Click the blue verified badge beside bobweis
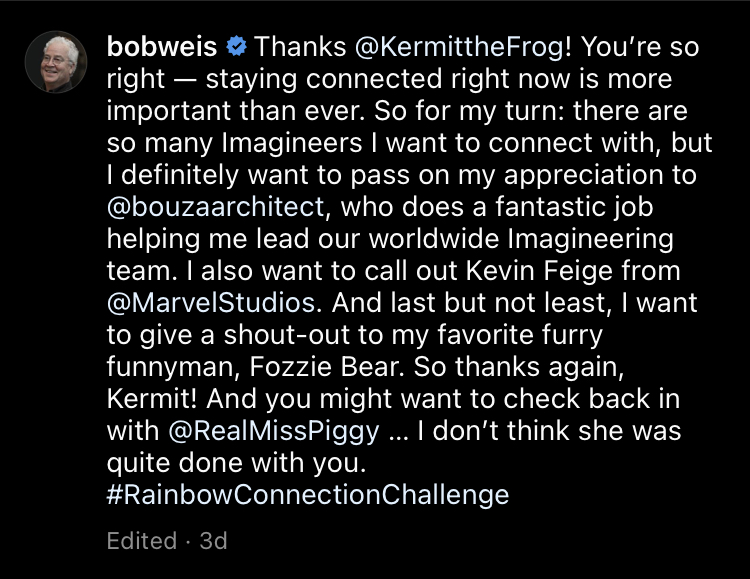Screen dimensions: 750x579 pyautogui.click(x=236, y=46)
